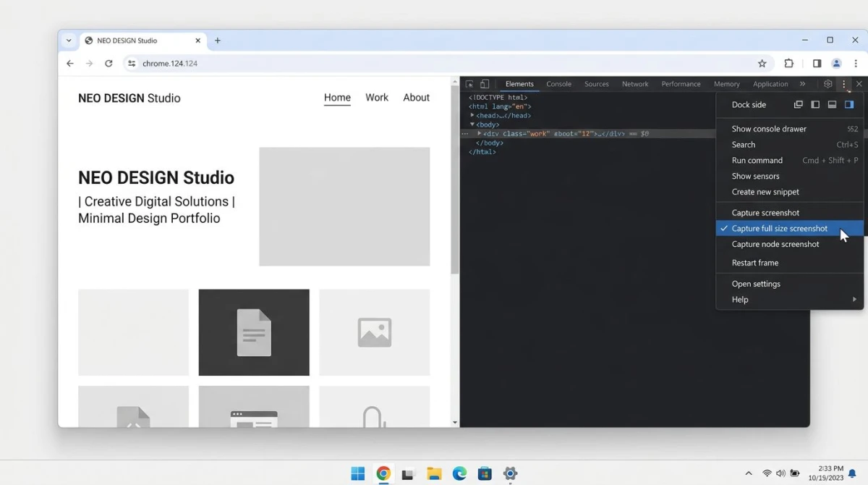Image resolution: width=868 pixels, height=485 pixels.
Task: Go forward with the forward arrow
Action: pyautogui.click(x=89, y=64)
